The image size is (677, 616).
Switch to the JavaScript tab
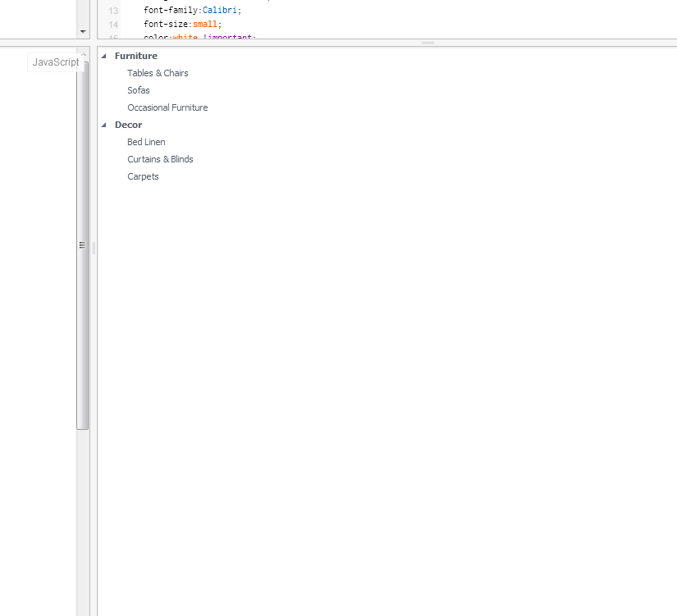(55, 62)
